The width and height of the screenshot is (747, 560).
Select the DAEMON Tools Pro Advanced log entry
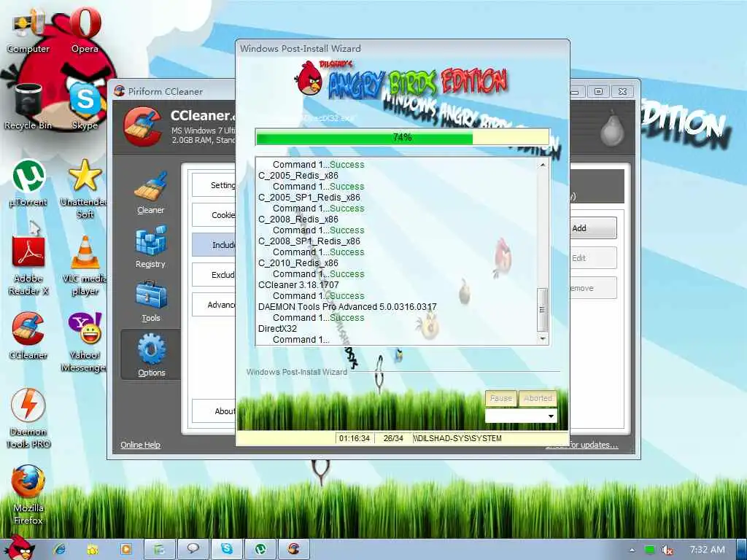pyautogui.click(x=347, y=307)
